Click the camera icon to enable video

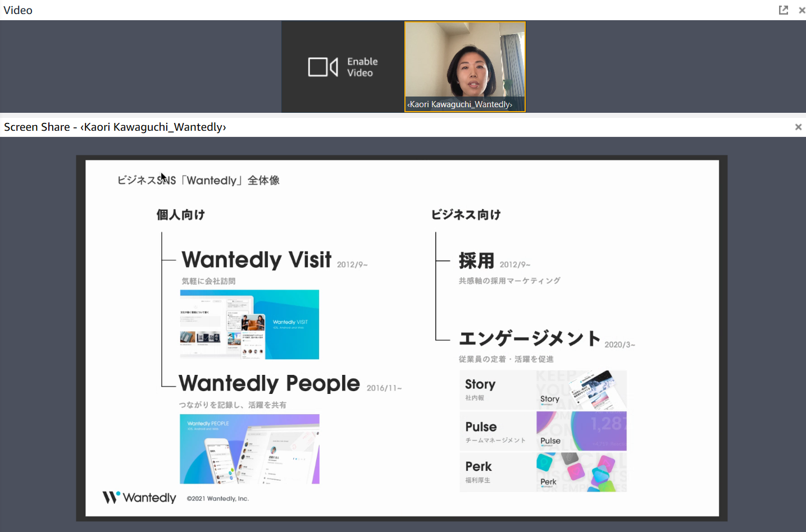(323, 67)
